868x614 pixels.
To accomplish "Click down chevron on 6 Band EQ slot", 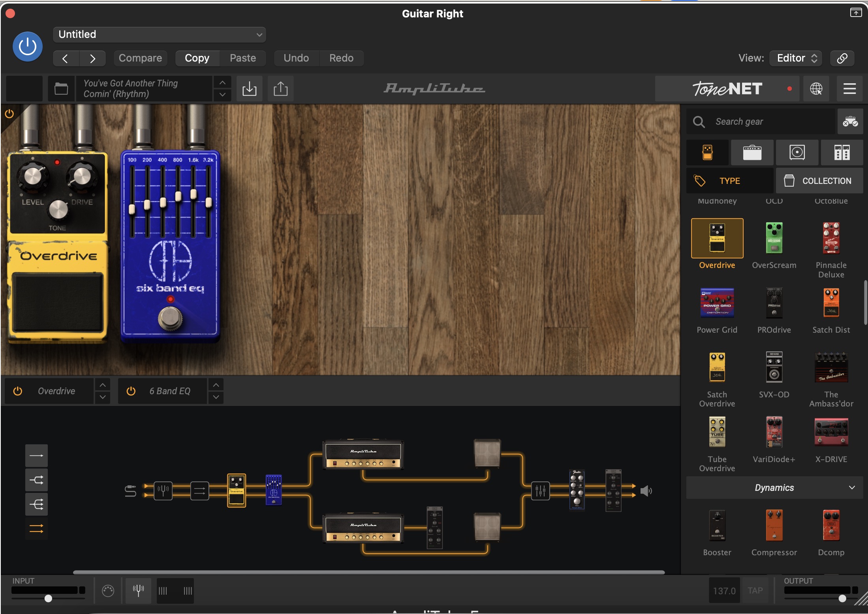I will [216, 397].
